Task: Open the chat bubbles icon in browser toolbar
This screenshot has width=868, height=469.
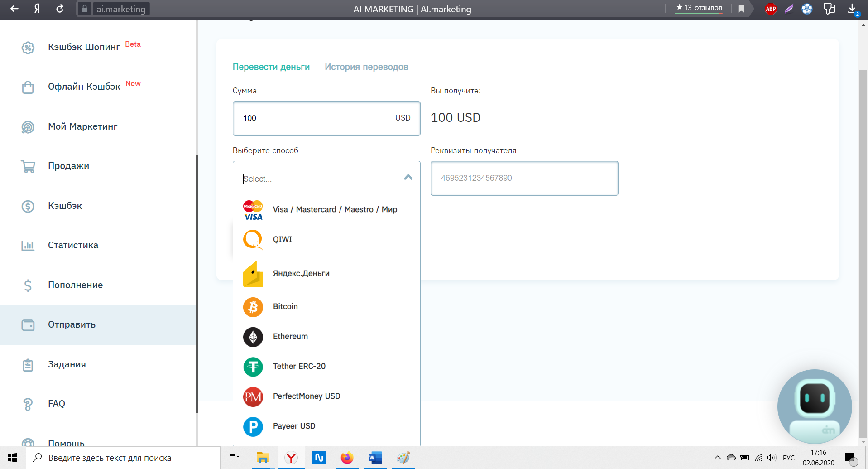Action: point(830,9)
